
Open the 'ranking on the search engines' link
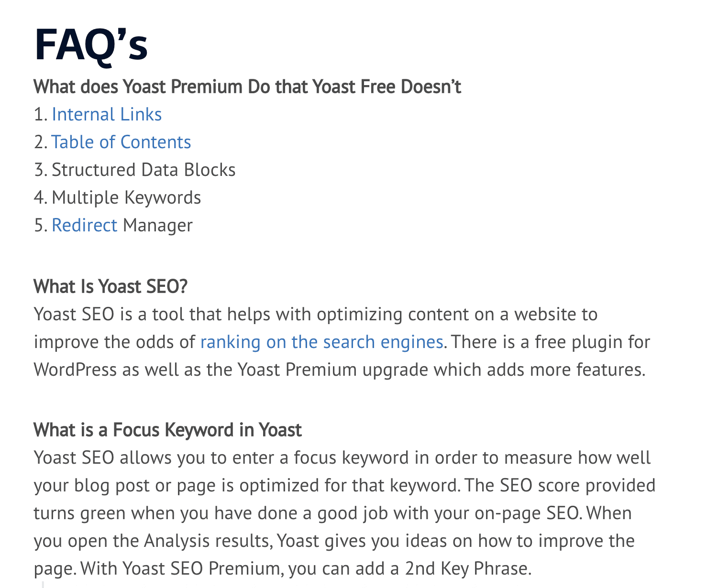(322, 342)
